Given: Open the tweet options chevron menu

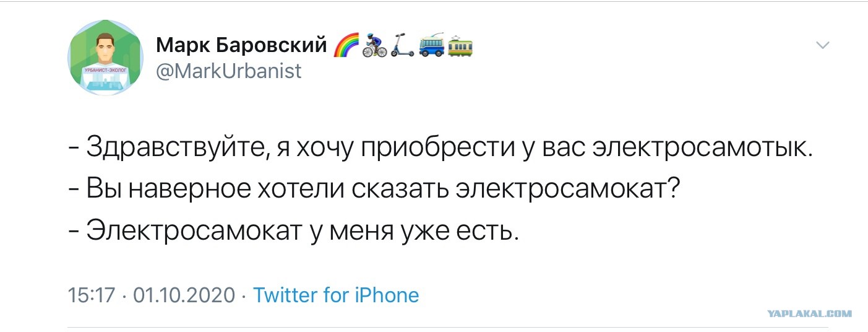Looking at the screenshot, I should point(823,45).
